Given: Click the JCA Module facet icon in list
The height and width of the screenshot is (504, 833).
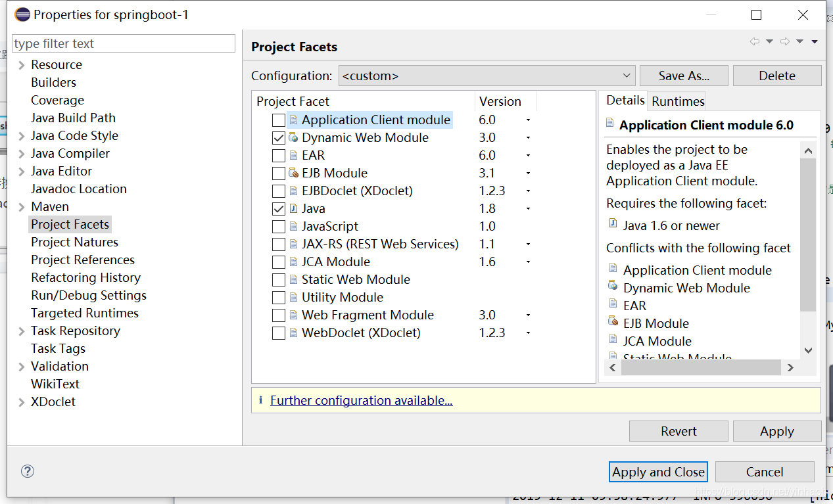Looking at the screenshot, I should click(x=293, y=262).
